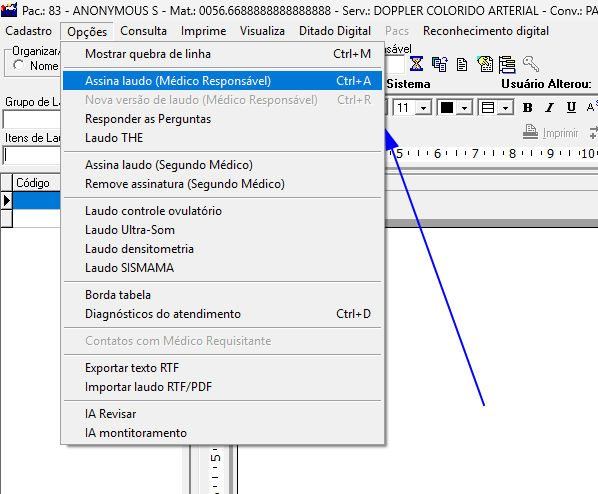Toggle Underline text formatting
This screenshot has width=598, height=494.
pos(571,108)
